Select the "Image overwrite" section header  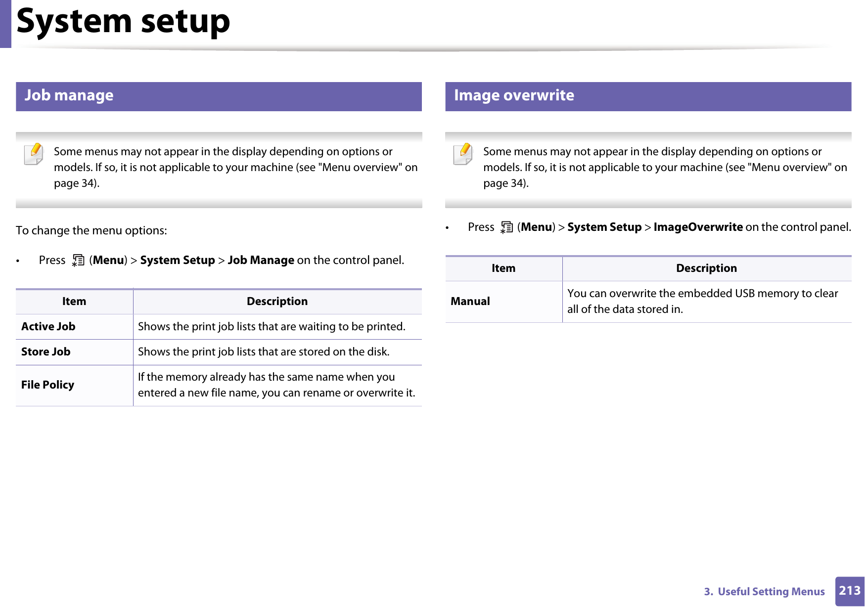[514, 95]
